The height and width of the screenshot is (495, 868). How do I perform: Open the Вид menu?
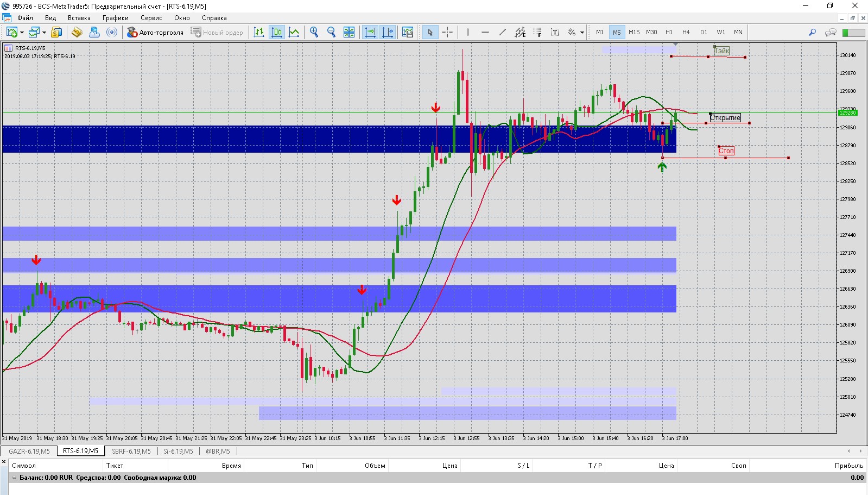click(50, 18)
